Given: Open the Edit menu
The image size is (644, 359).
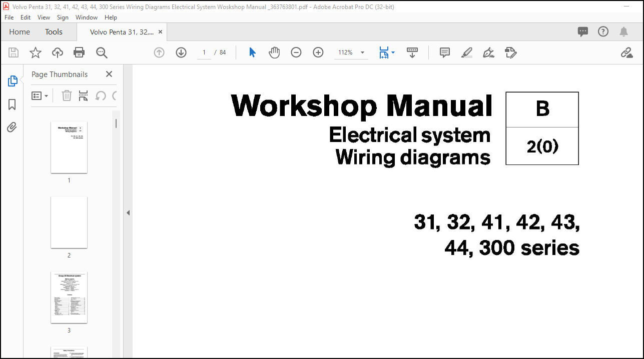Looking at the screenshot, I should pyautogui.click(x=26, y=17).
